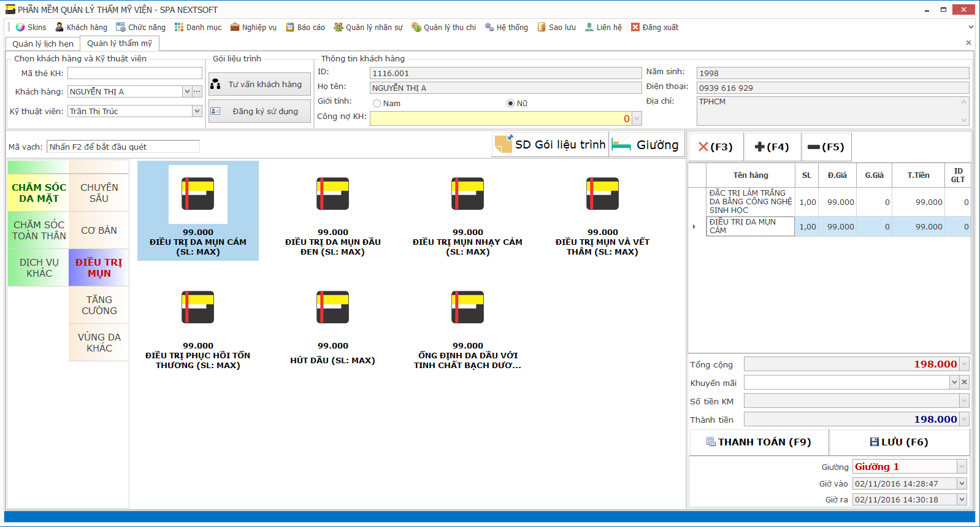This screenshot has height=527, width=980.
Task: Expand the Kỹ thuật viên dropdown
Action: pyautogui.click(x=197, y=111)
